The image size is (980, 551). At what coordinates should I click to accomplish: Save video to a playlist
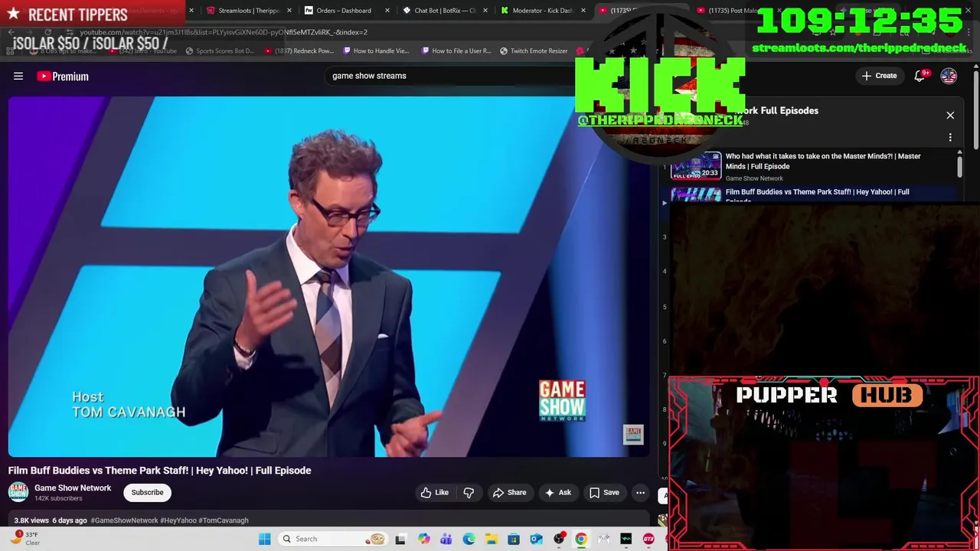click(x=604, y=493)
